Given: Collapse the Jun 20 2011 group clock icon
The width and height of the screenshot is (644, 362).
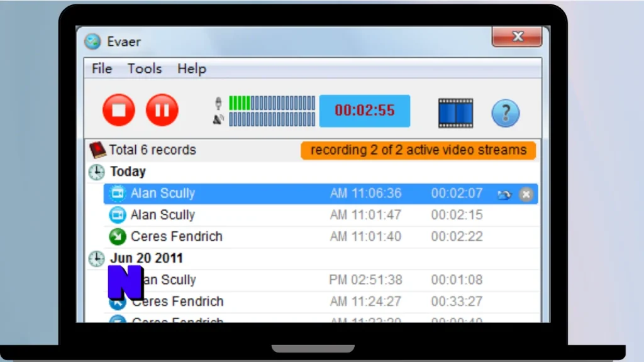Looking at the screenshot, I should [96, 259].
